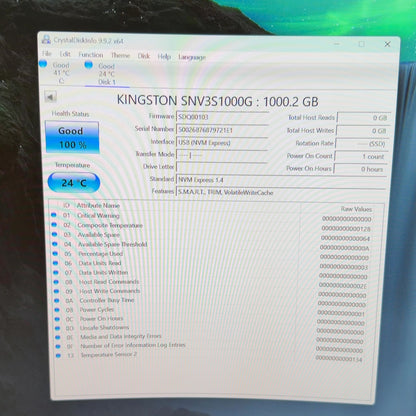Screen dimensions: 416x416
Task: Click the status dot beside Power Cycles
Action: 57,310
